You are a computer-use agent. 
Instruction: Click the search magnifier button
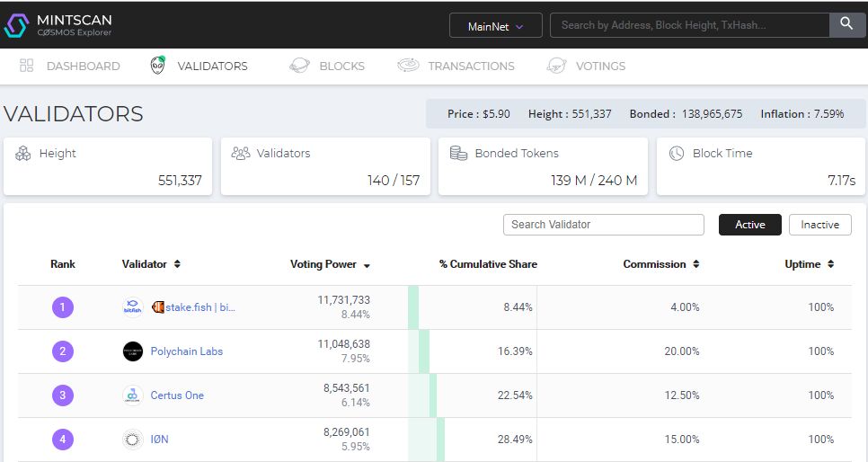coord(846,25)
